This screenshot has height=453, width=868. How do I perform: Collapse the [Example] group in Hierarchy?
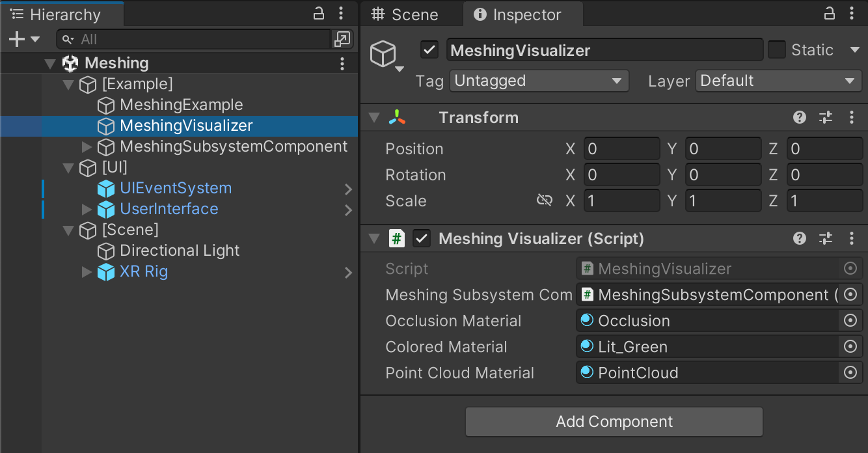[68, 84]
